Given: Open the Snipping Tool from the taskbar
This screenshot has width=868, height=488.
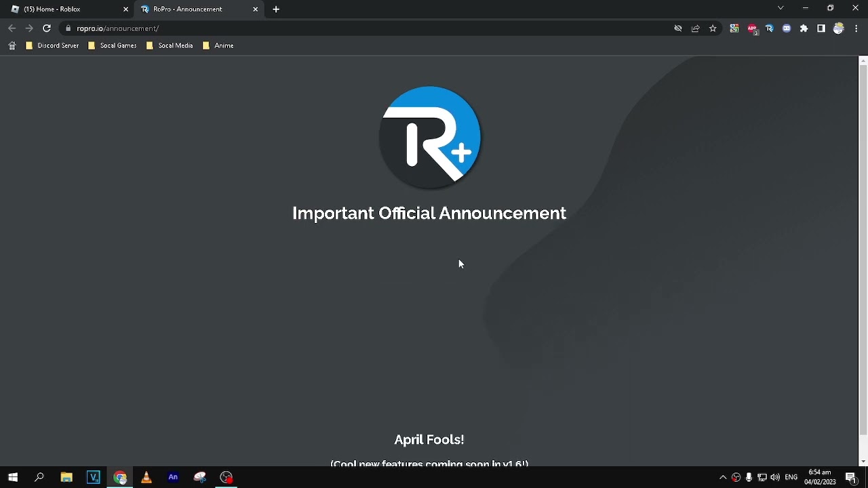Looking at the screenshot, I should [x=199, y=477].
